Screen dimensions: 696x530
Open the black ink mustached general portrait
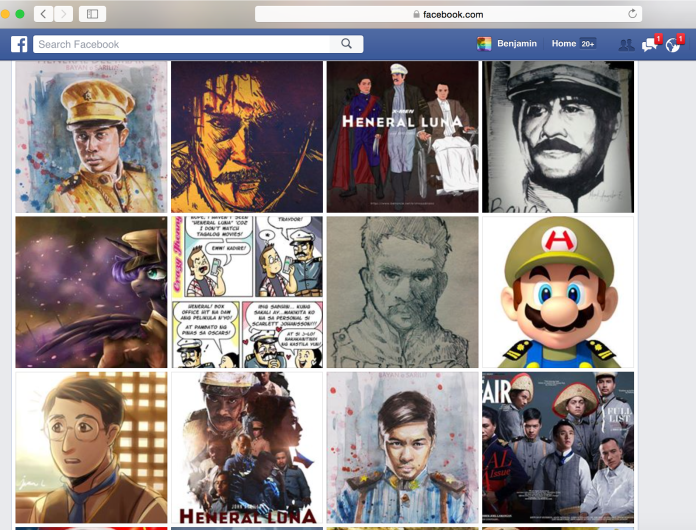click(558, 137)
